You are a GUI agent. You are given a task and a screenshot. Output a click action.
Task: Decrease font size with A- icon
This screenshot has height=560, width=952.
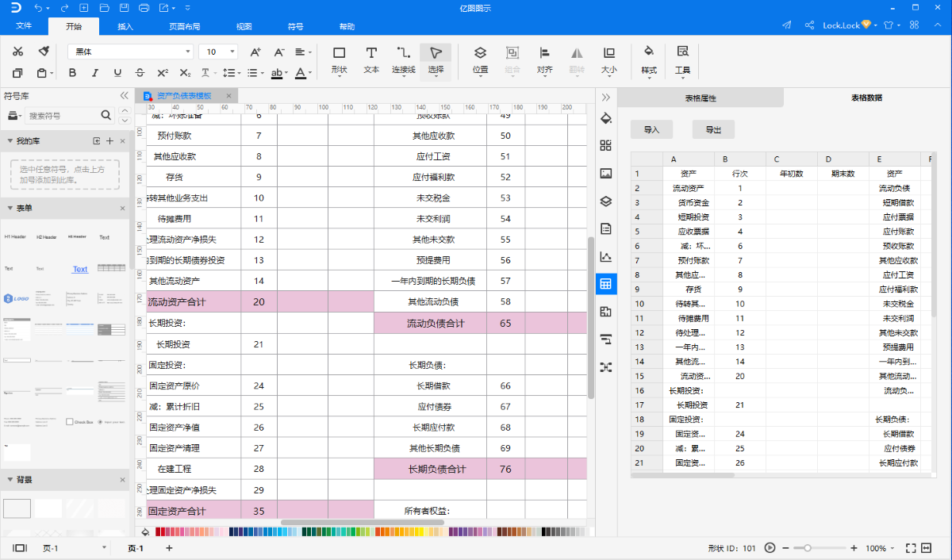(278, 52)
